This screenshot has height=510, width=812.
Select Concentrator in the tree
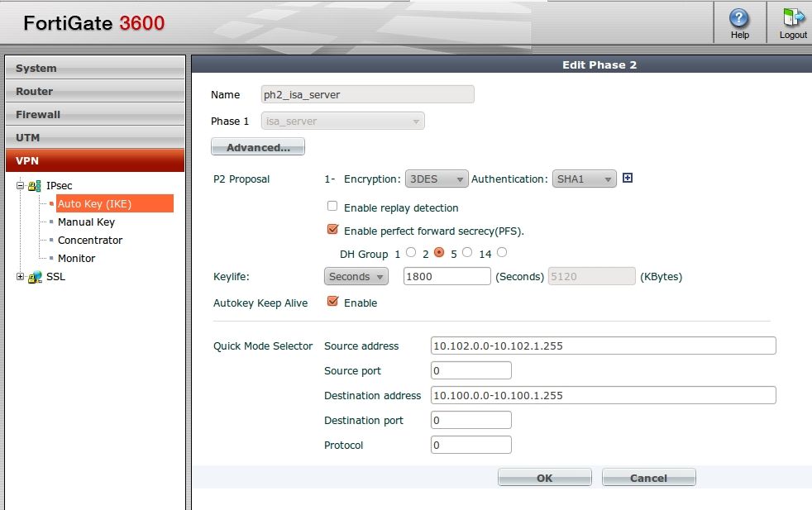(x=90, y=241)
